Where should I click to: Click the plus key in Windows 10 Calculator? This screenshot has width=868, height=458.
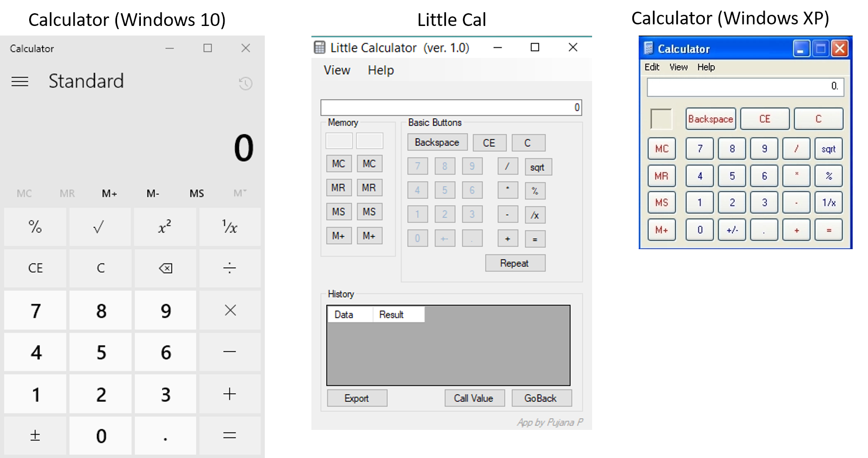point(230,394)
